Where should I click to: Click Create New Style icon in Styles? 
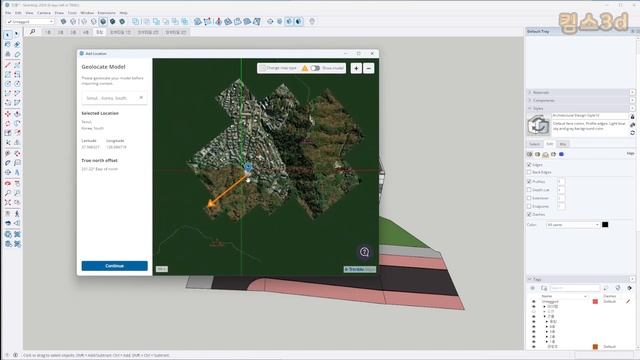(632, 124)
